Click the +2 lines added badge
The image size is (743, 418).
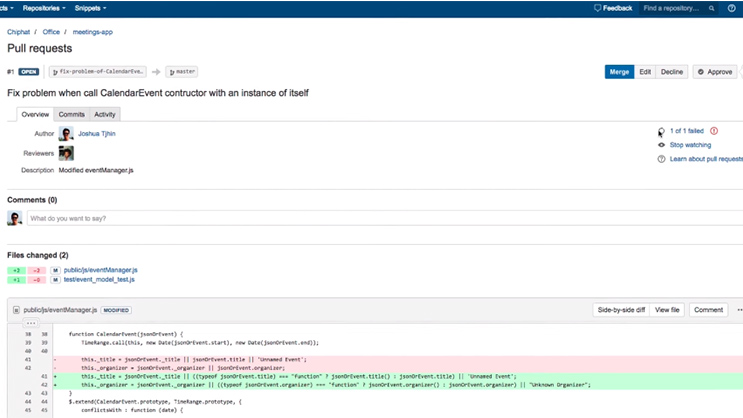[x=17, y=270]
